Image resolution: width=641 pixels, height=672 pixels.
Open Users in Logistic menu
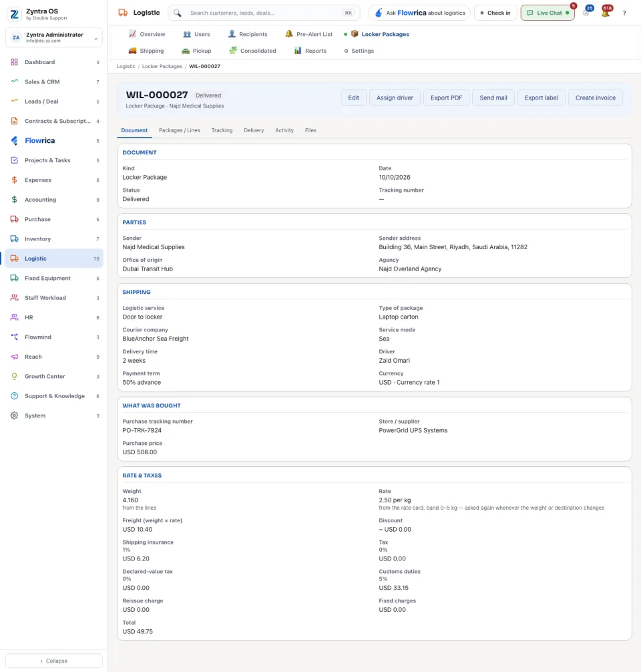point(197,34)
